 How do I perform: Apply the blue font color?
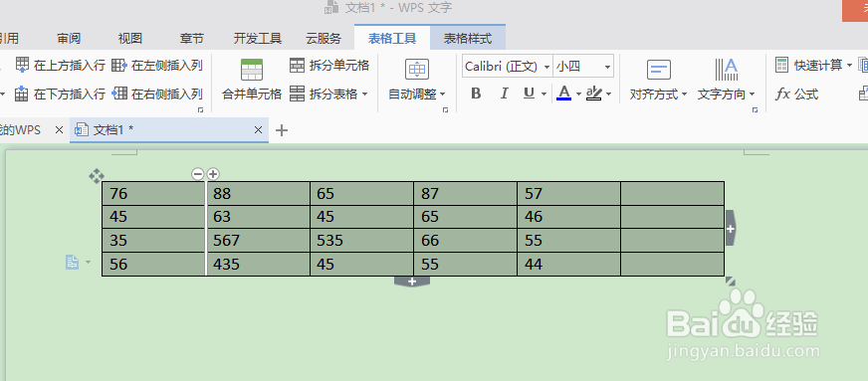coord(564,94)
